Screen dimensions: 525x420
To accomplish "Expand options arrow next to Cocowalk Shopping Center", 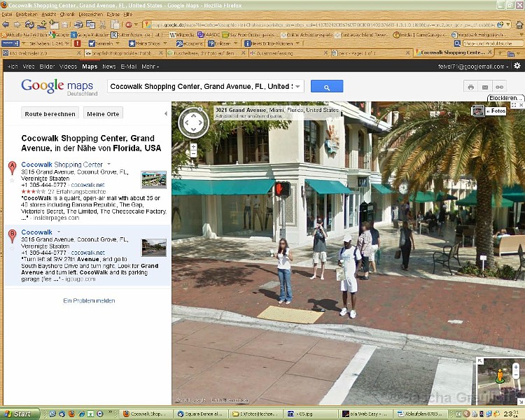I will pyautogui.click(x=108, y=164).
